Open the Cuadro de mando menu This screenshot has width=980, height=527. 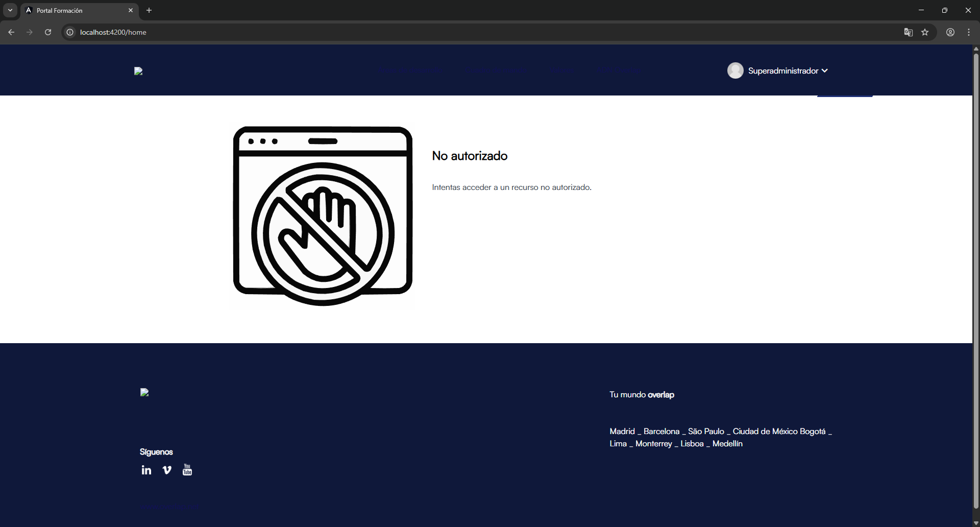[x=496, y=70]
